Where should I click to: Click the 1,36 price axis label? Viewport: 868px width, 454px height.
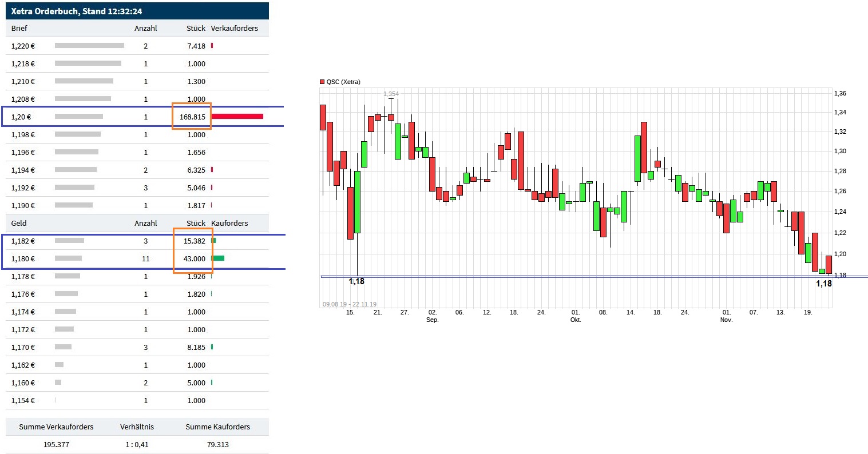coord(840,93)
